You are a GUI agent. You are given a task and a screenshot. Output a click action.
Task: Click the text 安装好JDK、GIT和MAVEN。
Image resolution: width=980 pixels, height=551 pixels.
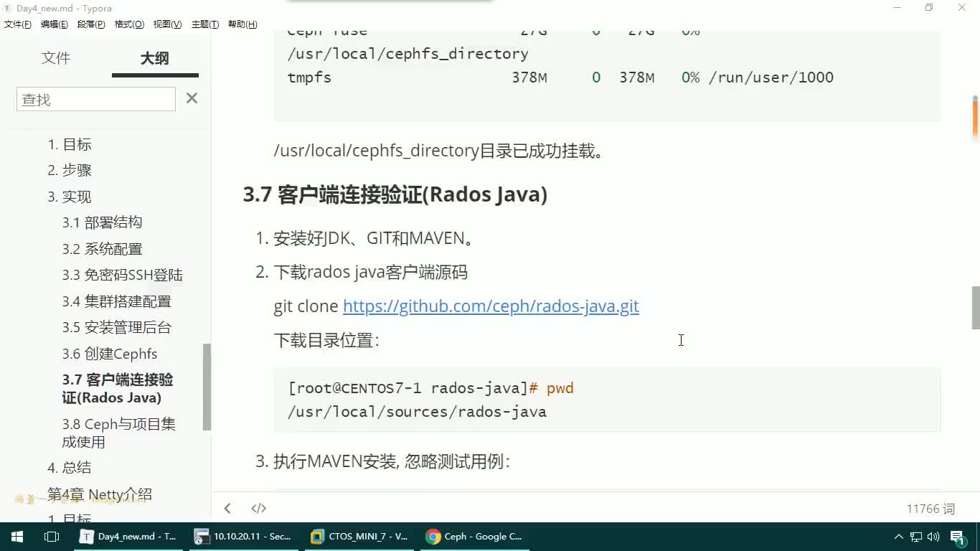point(375,238)
